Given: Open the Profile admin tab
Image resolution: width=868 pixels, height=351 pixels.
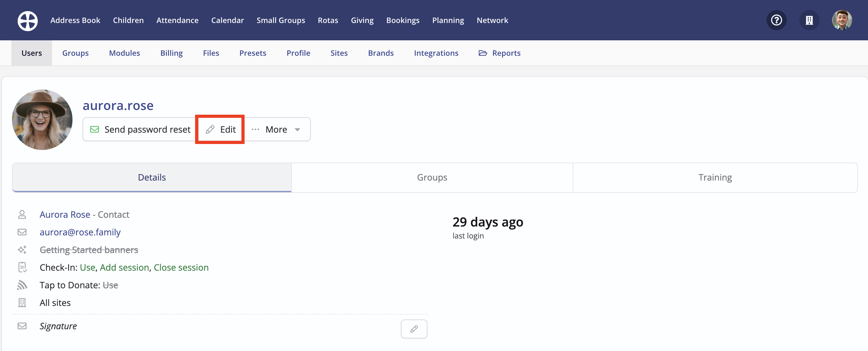Looking at the screenshot, I should 298,53.
